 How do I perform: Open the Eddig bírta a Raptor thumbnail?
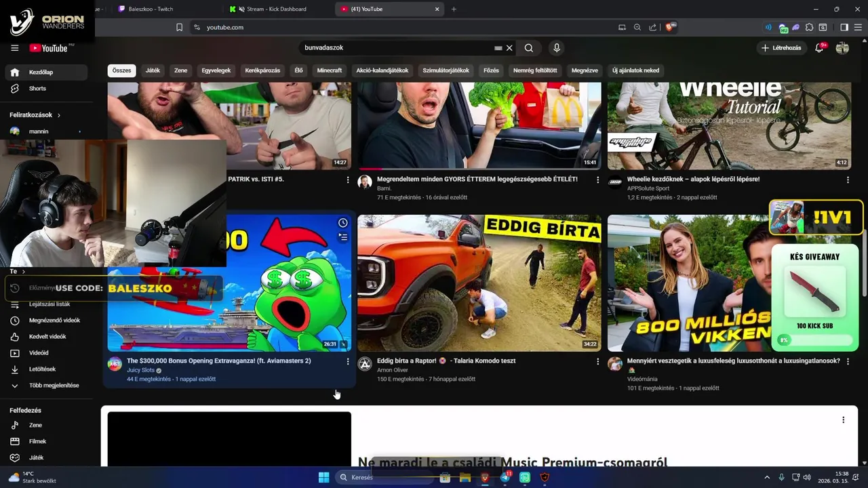[479, 283]
